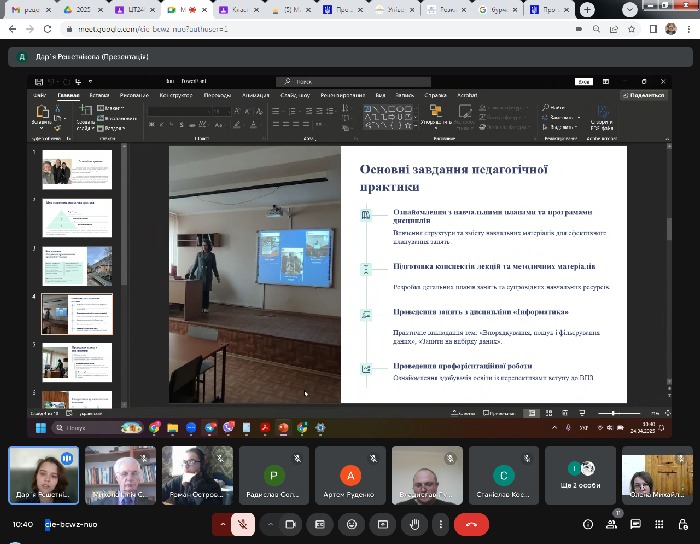The width and height of the screenshot is (700, 544).
Task: Click the present screen icon
Action: 381,524
